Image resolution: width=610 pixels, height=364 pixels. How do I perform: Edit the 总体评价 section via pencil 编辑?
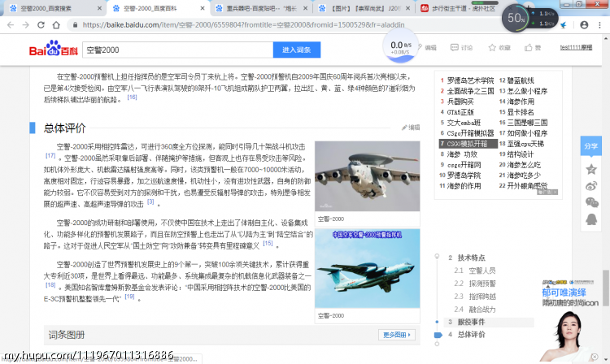click(x=411, y=127)
